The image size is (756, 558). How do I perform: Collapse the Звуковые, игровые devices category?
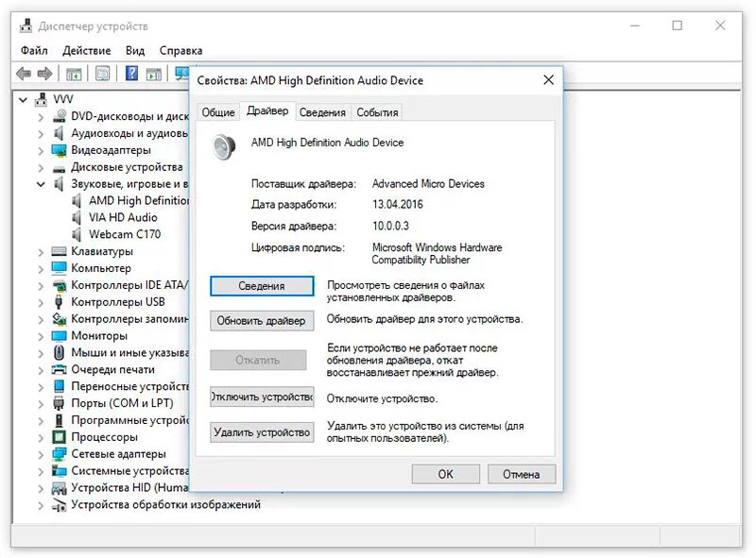click(41, 184)
